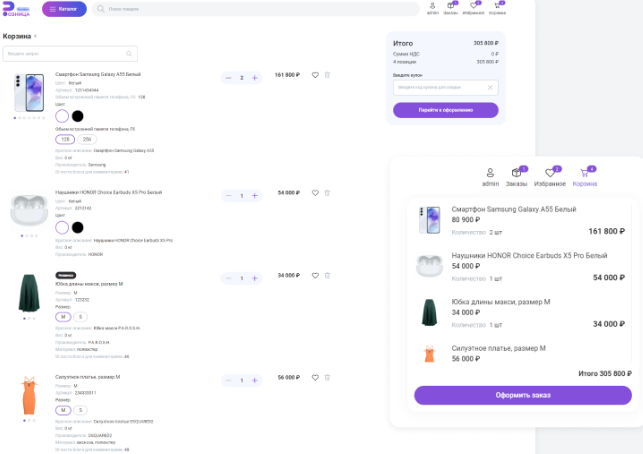This screenshot has height=454, width=643.
Task: Decrease quantity of HONOR Earbuds
Action: click(228, 196)
